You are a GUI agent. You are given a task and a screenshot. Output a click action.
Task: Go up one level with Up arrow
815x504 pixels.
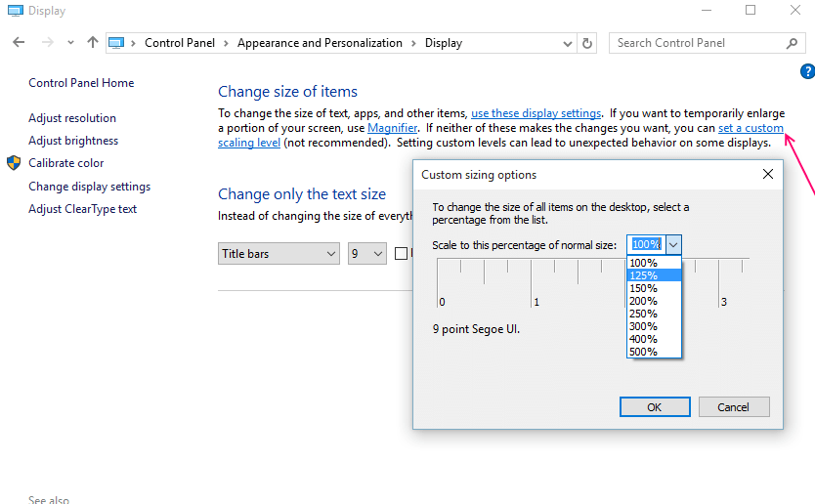pos(93,43)
